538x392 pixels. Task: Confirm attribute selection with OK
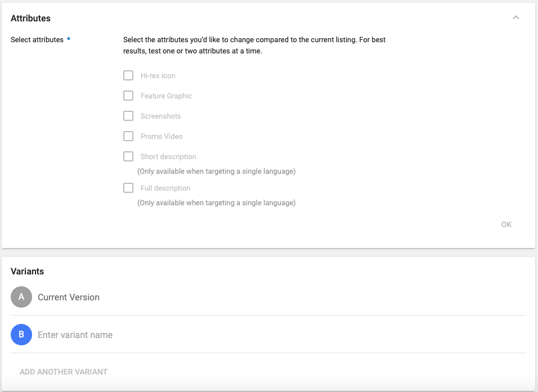[506, 224]
